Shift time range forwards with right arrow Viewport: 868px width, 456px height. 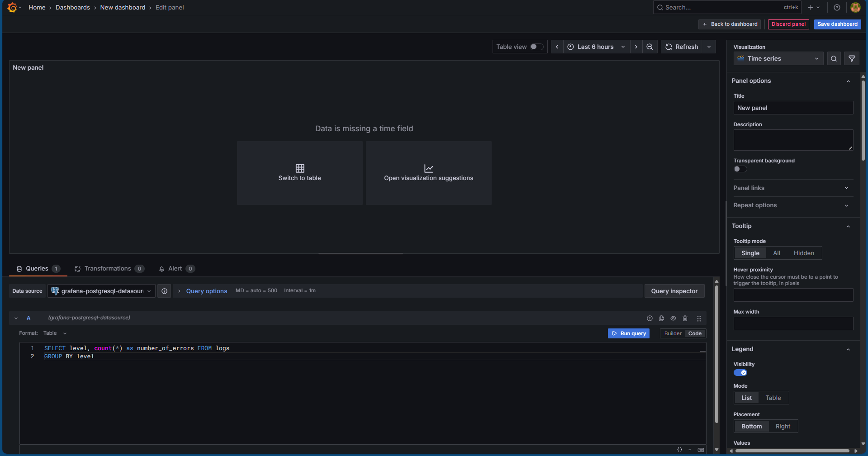click(x=636, y=47)
